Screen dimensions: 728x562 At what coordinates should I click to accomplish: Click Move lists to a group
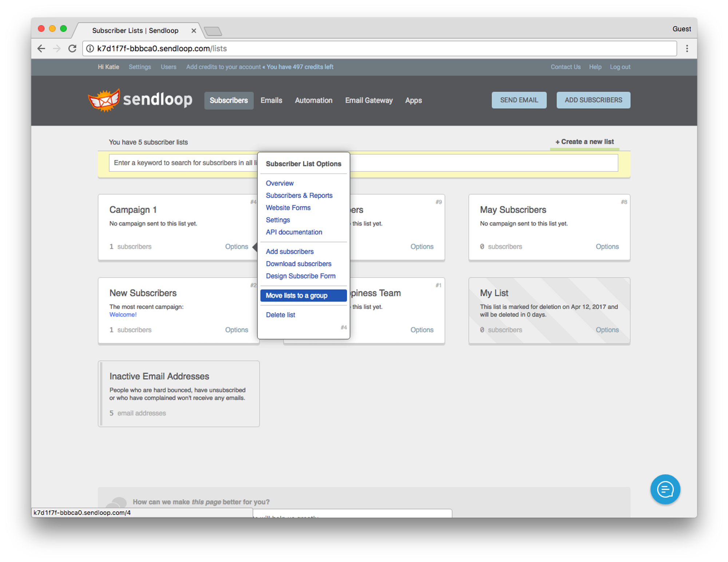[303, 295]
